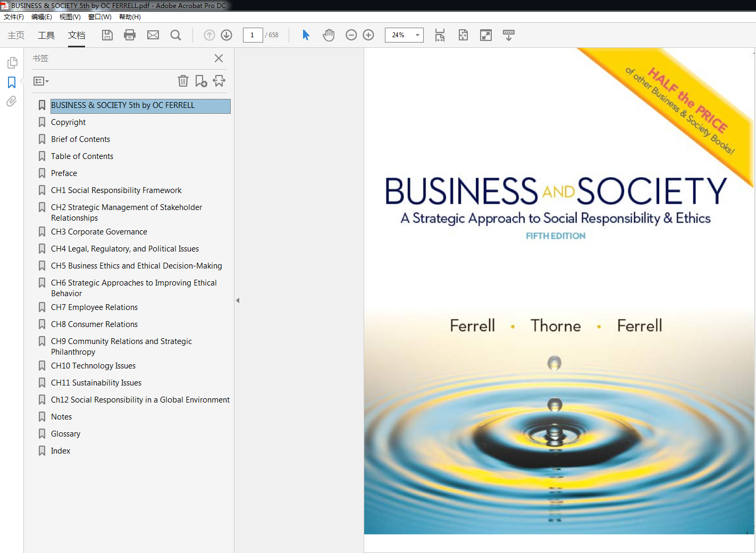Image resolution: width=756 pixels, height=553 pixels.
Task: Go to the Index bookmark
Action: click(x=61, y=451)
